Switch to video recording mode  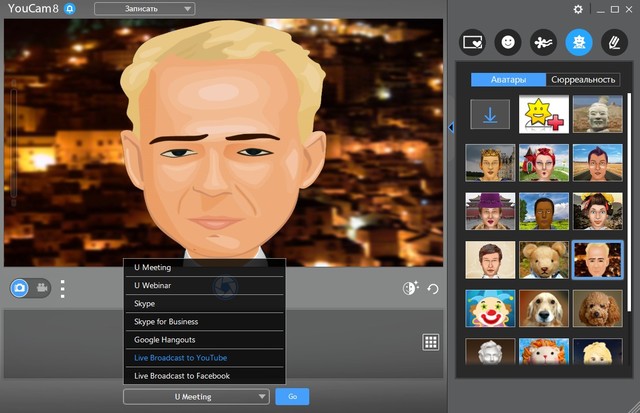click(x=43, y=288)
